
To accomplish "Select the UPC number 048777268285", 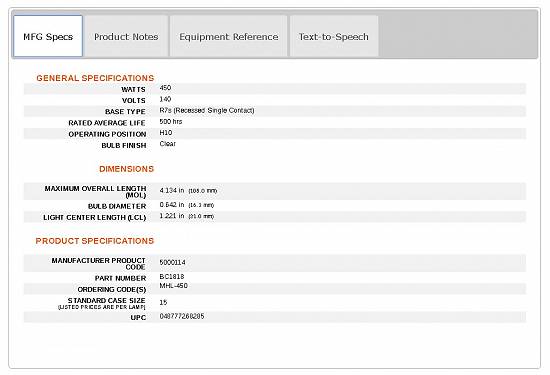I will coord(182,316).
